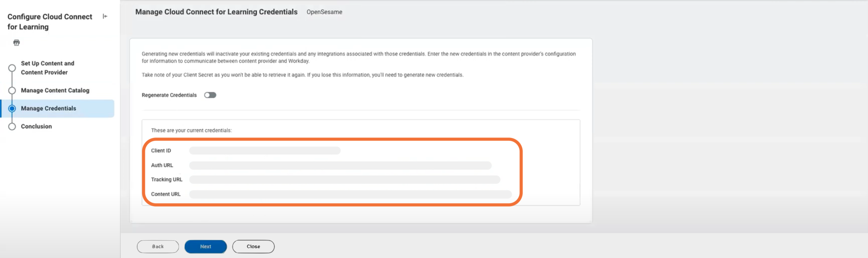Click the Client ID label

[x=161, y=150]
